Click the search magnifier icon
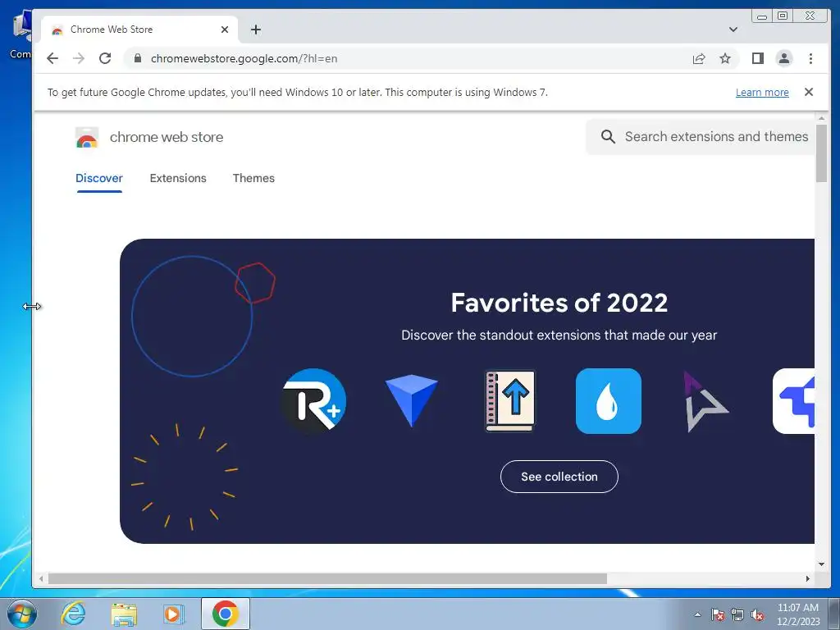 pos(608,137)
